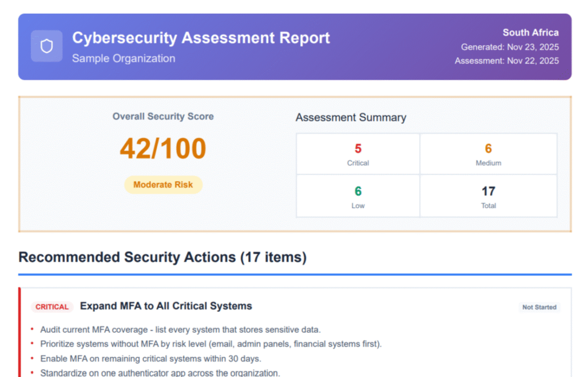Select the Audit current MFA coverage bullet
Viewport: 588px width, 377px height.
(x=180, y=329)
